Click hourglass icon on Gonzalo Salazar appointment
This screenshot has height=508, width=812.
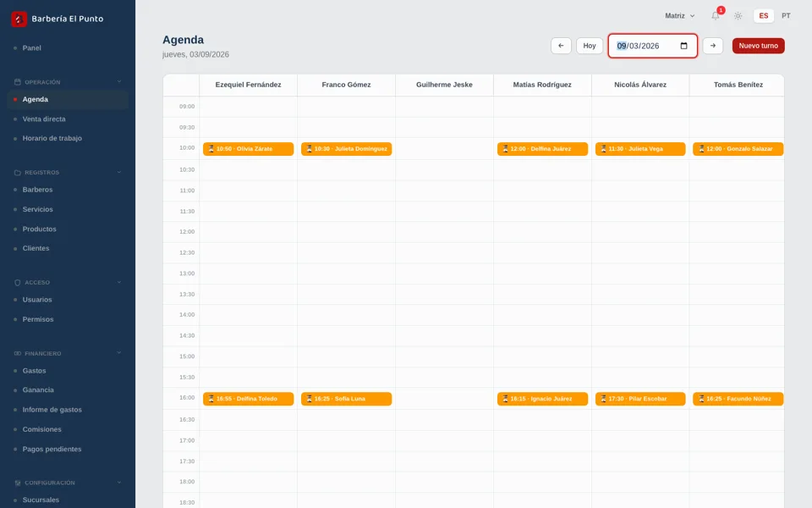[701, 149]
